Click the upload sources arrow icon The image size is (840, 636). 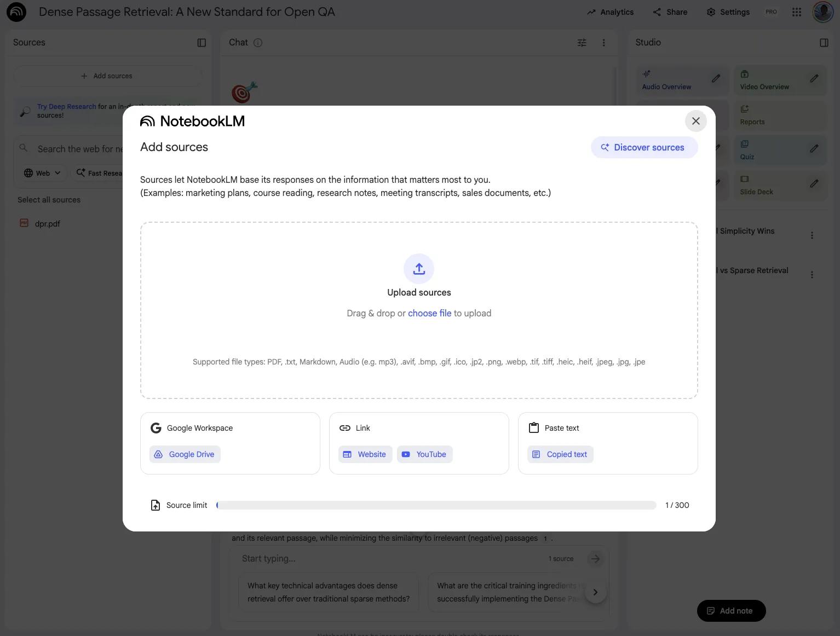click(419, 269)
